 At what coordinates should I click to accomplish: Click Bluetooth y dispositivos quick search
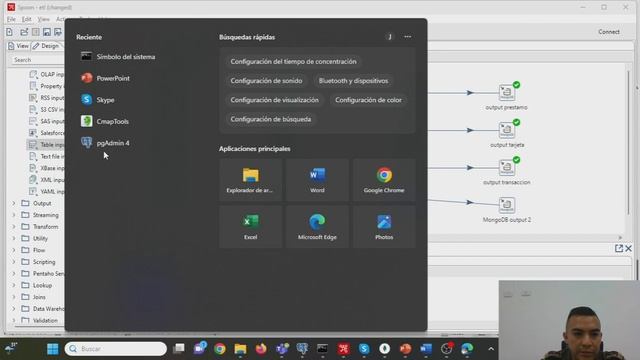[353, 81]
